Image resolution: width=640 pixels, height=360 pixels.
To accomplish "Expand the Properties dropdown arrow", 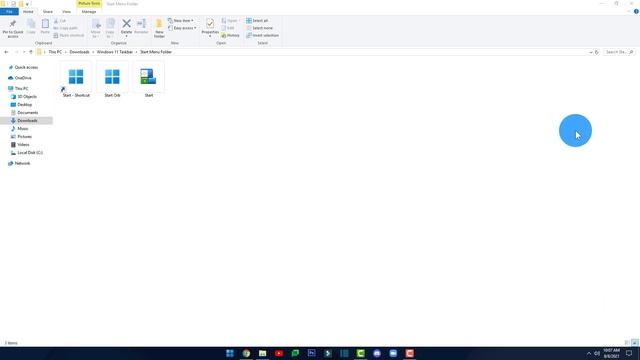I will pos(210,37).
